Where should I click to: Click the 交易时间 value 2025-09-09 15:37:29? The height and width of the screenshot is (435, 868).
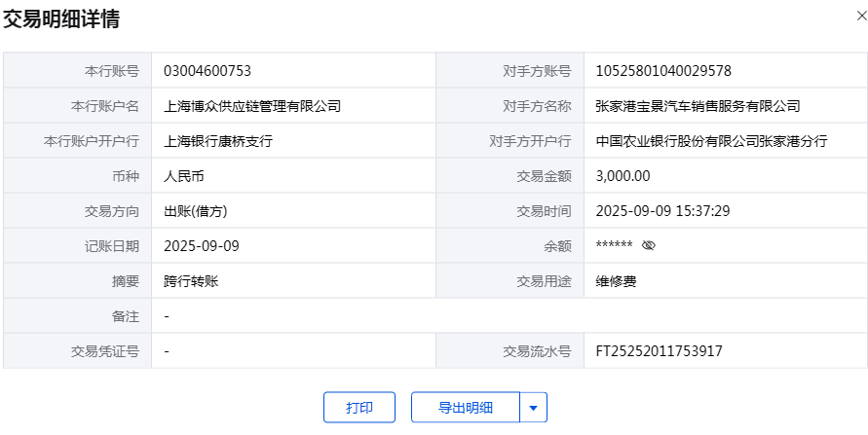(x=662, y=211)
